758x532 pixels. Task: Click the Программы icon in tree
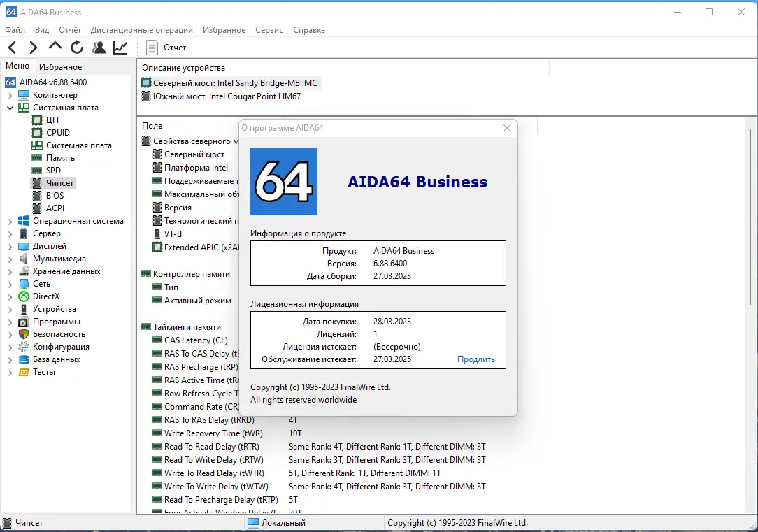(x=23, y=322)
